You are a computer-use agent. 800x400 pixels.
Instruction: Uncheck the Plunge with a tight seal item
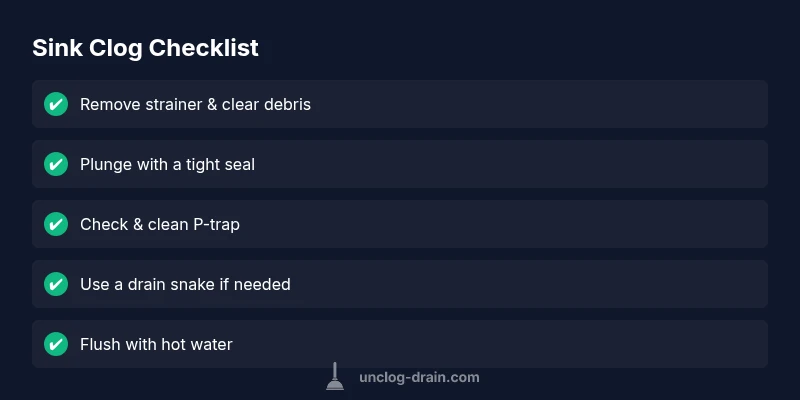point(56,164)
